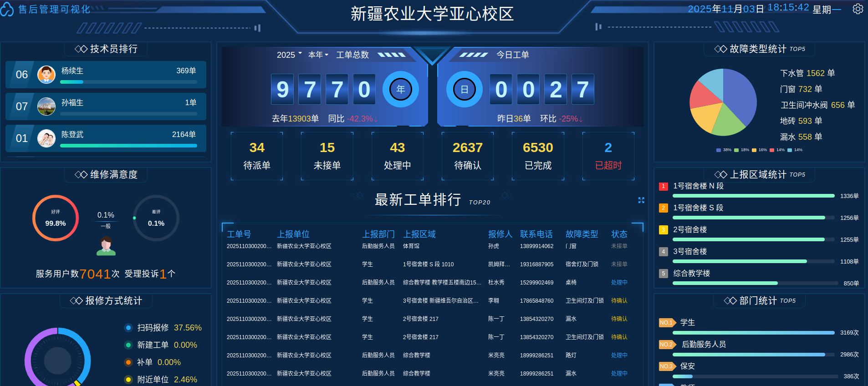Click the cloud logo beside 售后管理可视化
The width and height of the screenshot is (868, 386).
[7, 10]
